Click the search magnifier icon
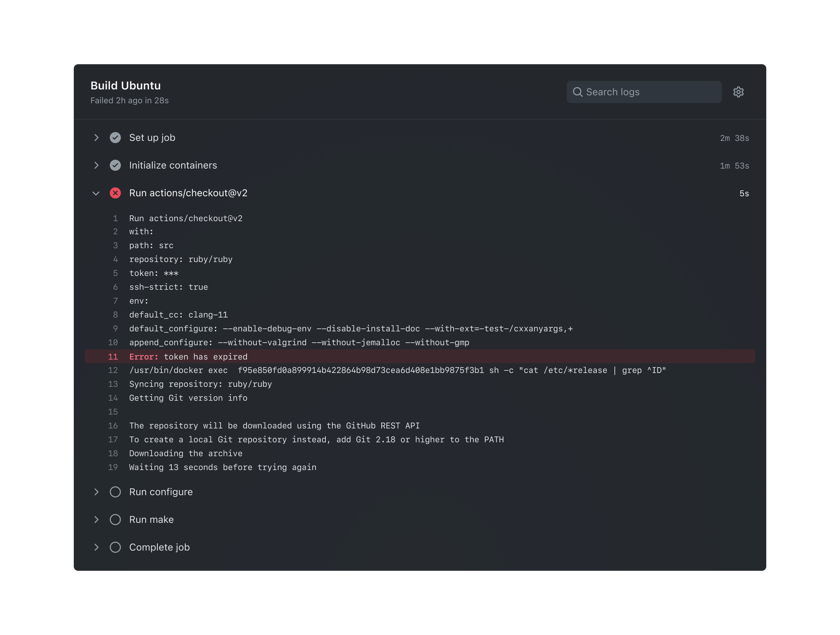 tap(578, 92)
